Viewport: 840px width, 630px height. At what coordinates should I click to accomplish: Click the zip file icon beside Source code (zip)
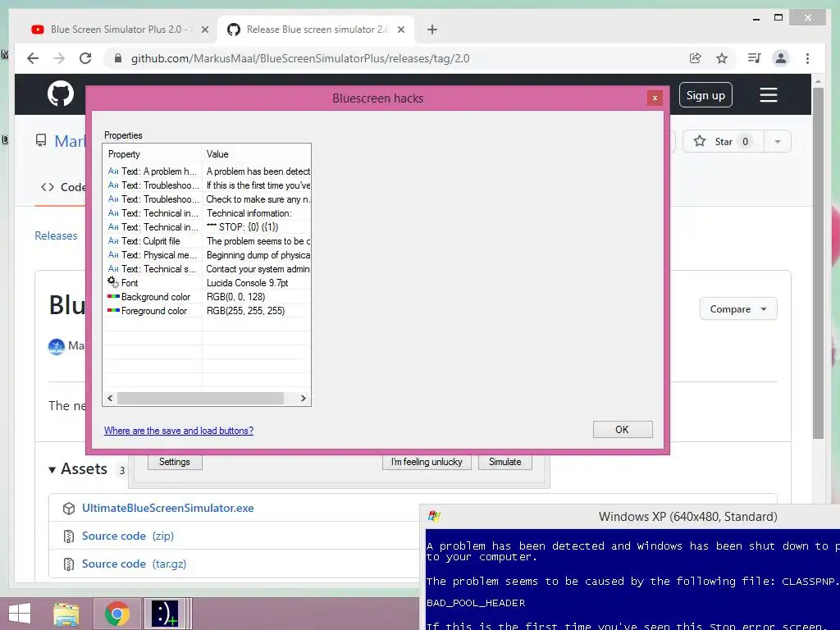pyautogui.click(x=69, y=536)
